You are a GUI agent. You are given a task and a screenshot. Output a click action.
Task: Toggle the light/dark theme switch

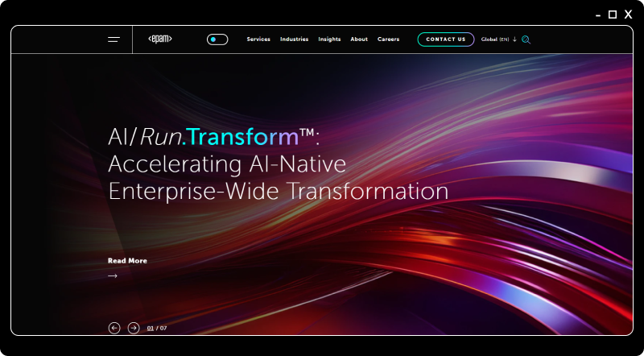pyautogui.click(x=217, y=39)
